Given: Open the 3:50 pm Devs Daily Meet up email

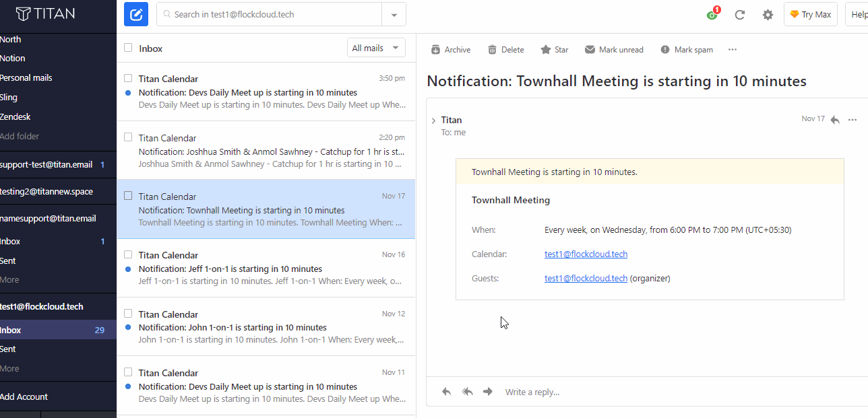Looking at the screenshot, I should pyautogui.click(x=266, y=92).
